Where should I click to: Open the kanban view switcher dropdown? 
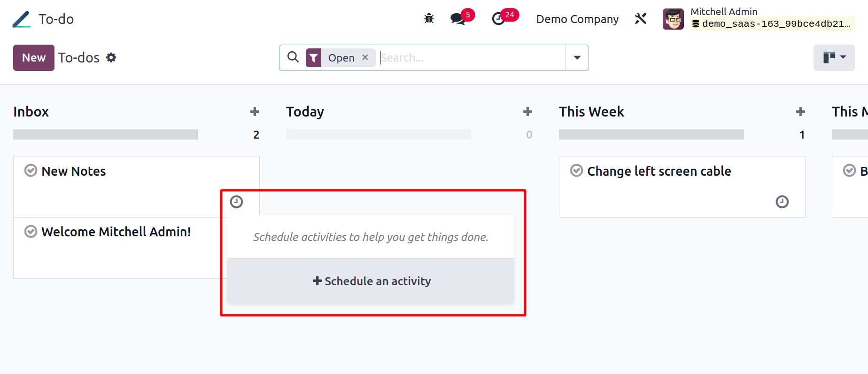[x=834, y=58]
